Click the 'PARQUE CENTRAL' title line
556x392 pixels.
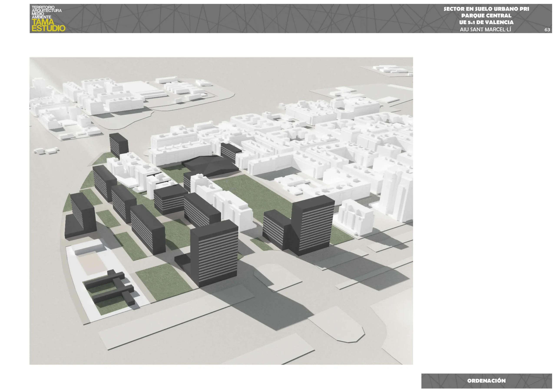pyautogui.click(x=486, y=16)
